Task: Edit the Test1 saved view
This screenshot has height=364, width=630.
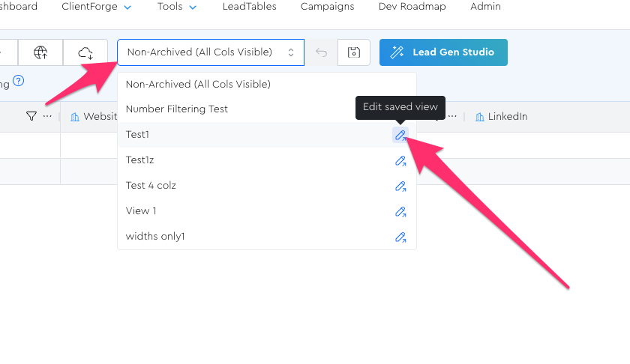Action: tap(400, 135)
